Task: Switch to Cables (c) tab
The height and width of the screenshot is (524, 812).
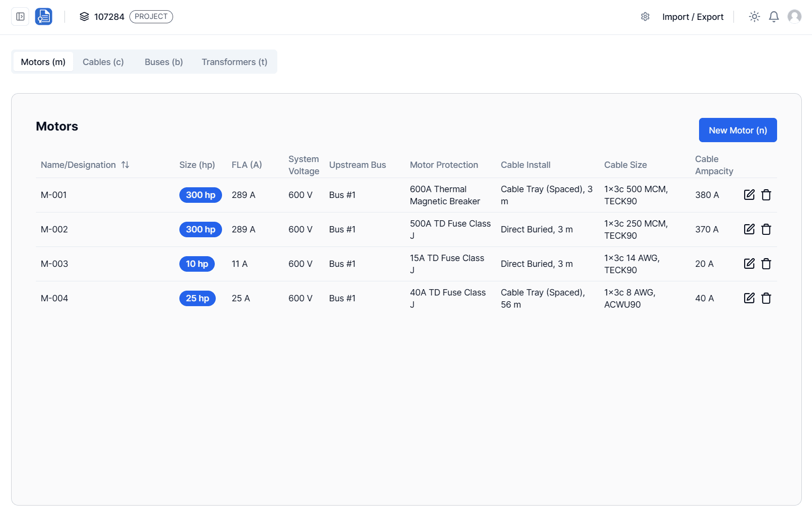Action: [x=103, y=62]
